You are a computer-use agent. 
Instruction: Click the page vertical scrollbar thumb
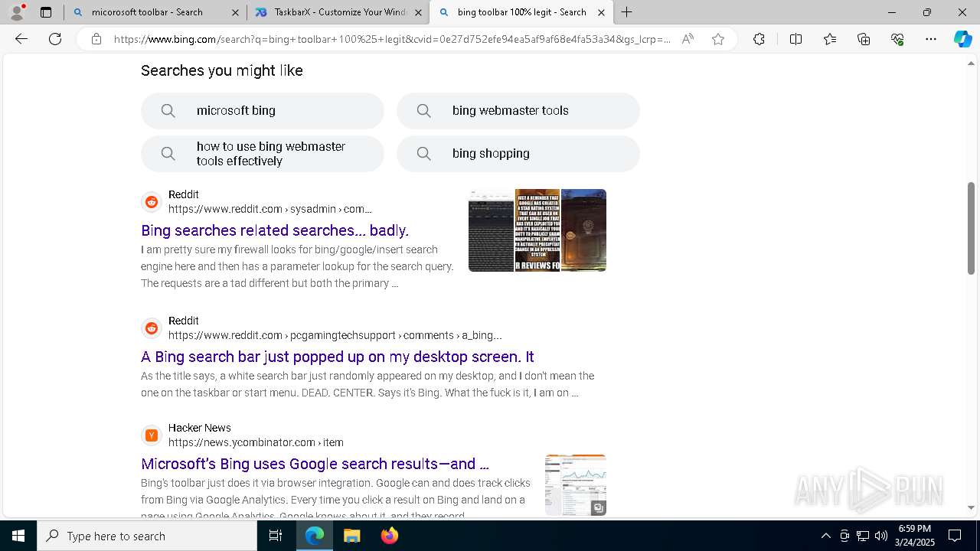click(971, 228)
